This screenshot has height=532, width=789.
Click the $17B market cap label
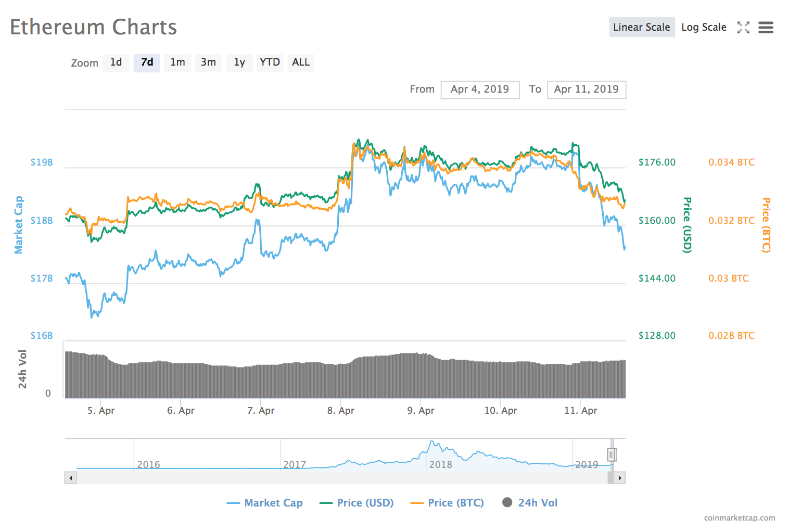(42, 278)
